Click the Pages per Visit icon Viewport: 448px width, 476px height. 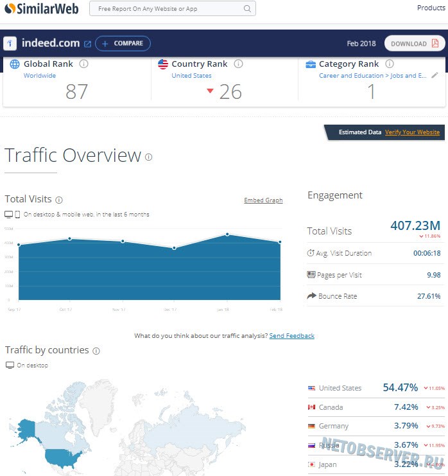pos(311,274)
